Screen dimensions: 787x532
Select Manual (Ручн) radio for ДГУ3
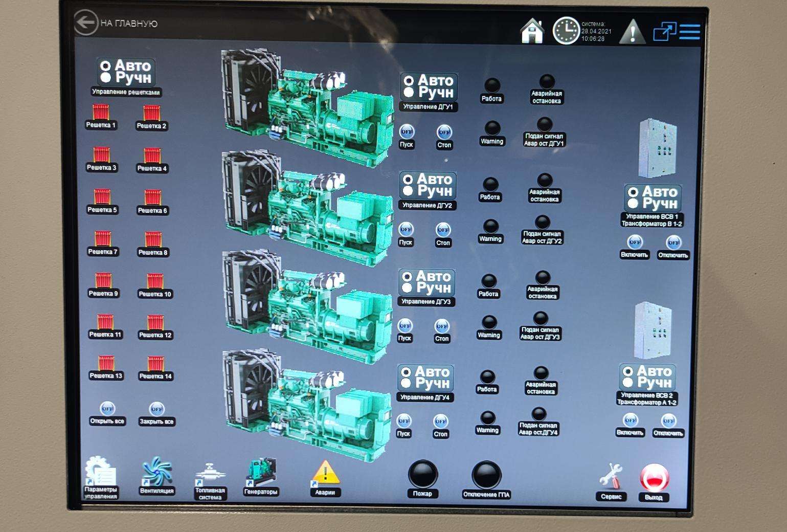407,288
